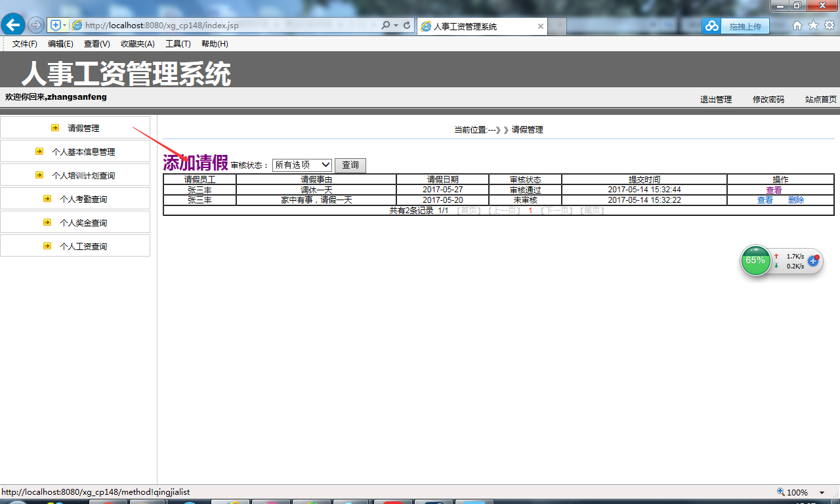This screenshot has height=504, width=840.
Task: Open the 工具(T) menu
Action: click(178, 44)
